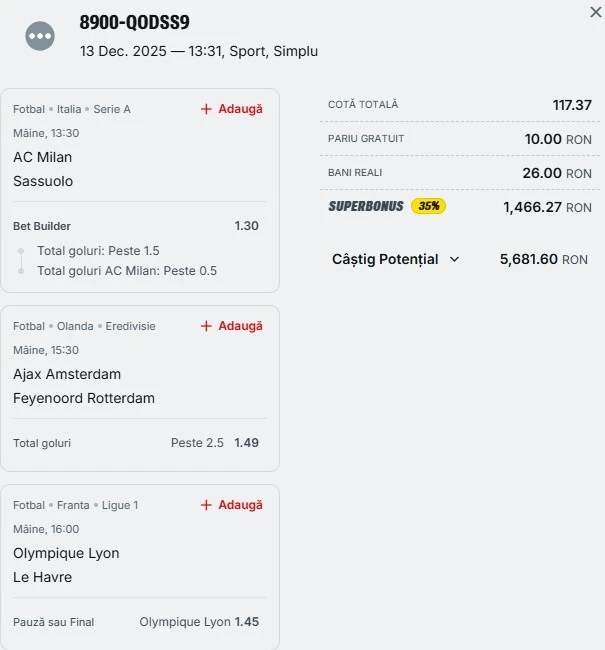
Task: Click the Cotă Totală 117.37 value
Action: pyautogui.click(x=572, y=105)
